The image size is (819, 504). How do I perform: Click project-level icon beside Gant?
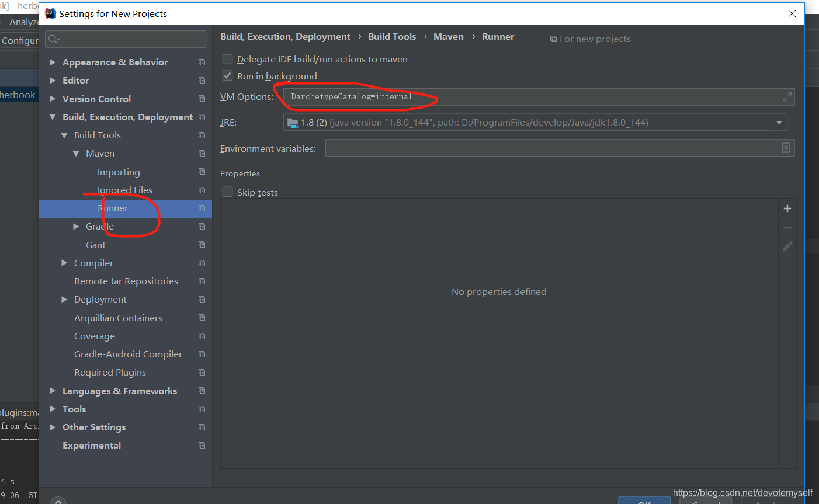202,245
